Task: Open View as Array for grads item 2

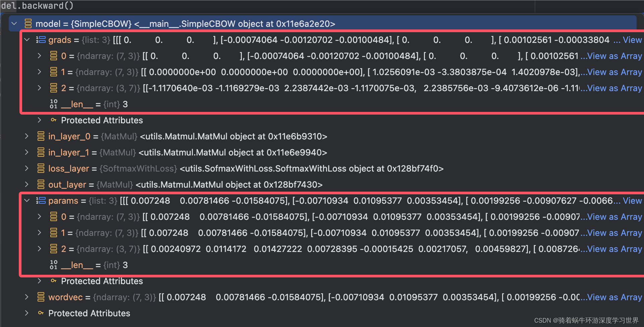Action: coord(614,88)
